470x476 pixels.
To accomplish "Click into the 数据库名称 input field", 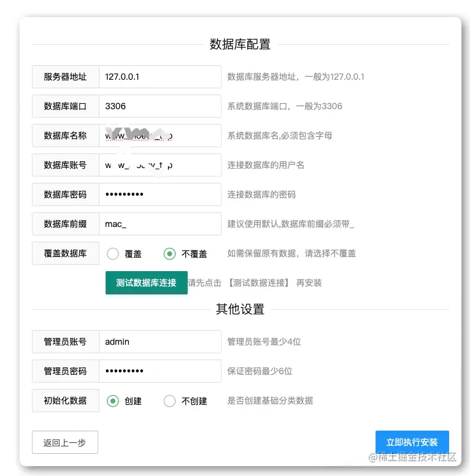I will 160,136.
